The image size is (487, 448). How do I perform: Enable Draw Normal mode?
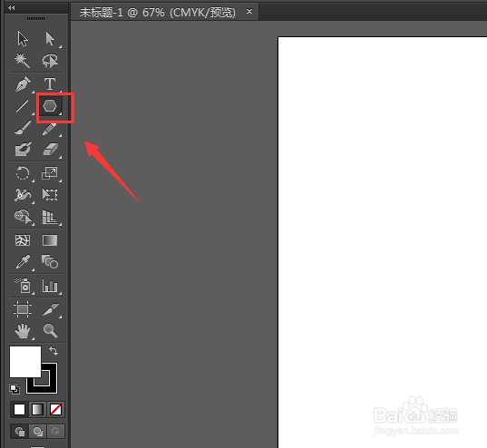coord(19,432)
